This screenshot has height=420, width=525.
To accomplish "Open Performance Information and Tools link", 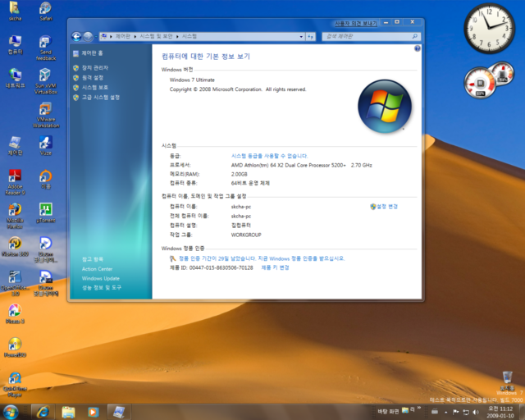I will pos(102,287).
